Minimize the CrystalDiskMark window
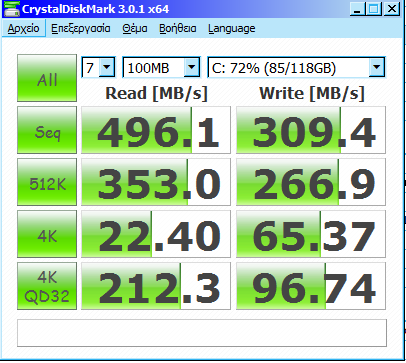The image size is (406, 363). pos(357,9)
